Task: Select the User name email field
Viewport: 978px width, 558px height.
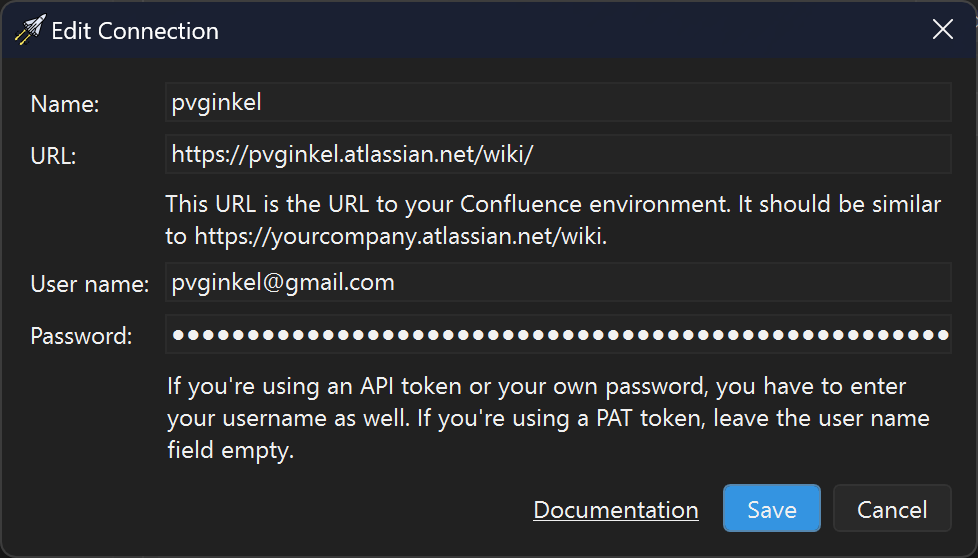Action: [558, 282]
